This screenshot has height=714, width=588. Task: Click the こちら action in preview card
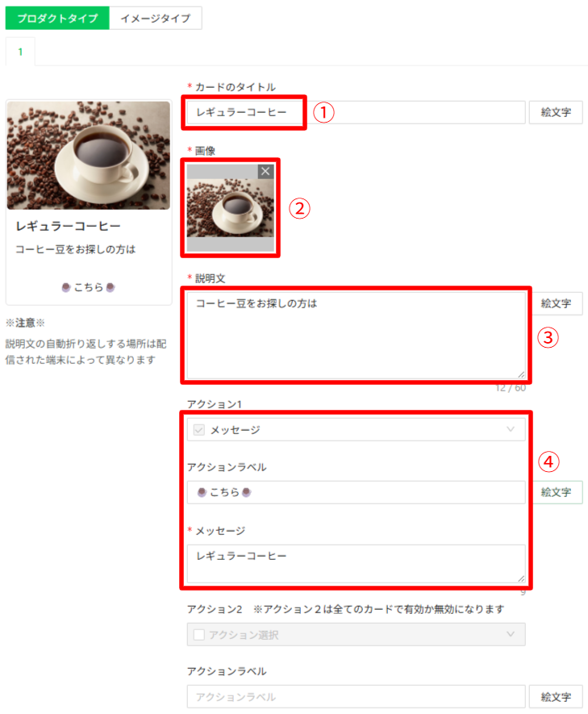click(88, 287)
